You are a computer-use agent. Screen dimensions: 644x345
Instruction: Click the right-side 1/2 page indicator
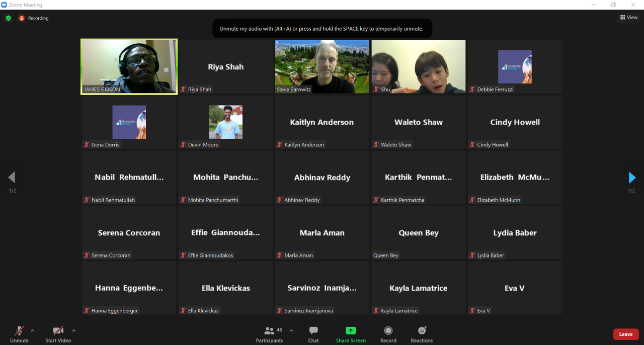click(x=631, y=191)
